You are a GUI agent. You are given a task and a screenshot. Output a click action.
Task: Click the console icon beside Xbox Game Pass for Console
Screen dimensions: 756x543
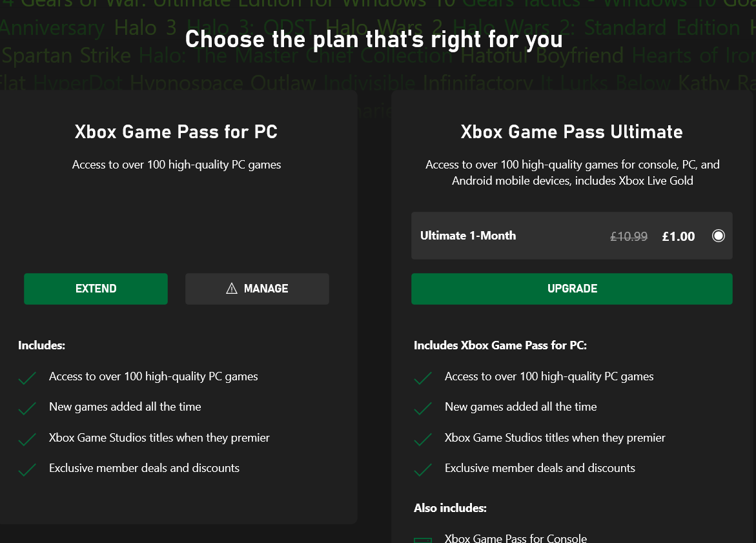coord(423,540)
